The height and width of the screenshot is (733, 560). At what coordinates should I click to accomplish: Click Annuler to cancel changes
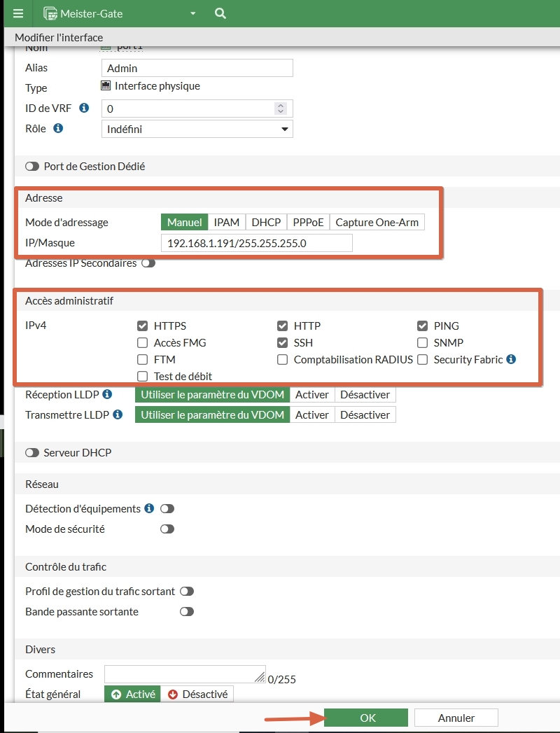(456, 718)
